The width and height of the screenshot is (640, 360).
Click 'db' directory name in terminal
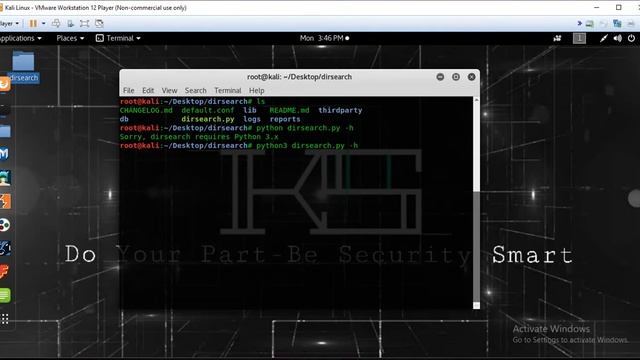pos(124,119)
